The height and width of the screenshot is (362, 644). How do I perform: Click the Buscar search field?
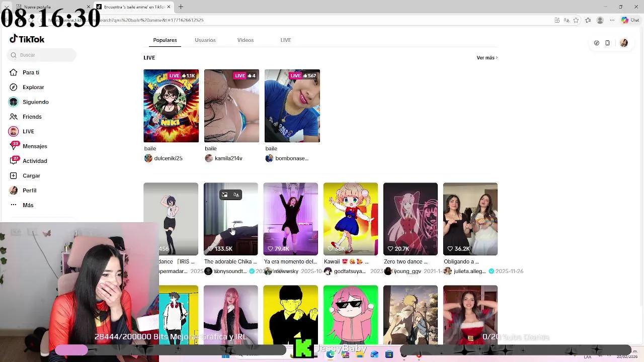click(43, 55)
